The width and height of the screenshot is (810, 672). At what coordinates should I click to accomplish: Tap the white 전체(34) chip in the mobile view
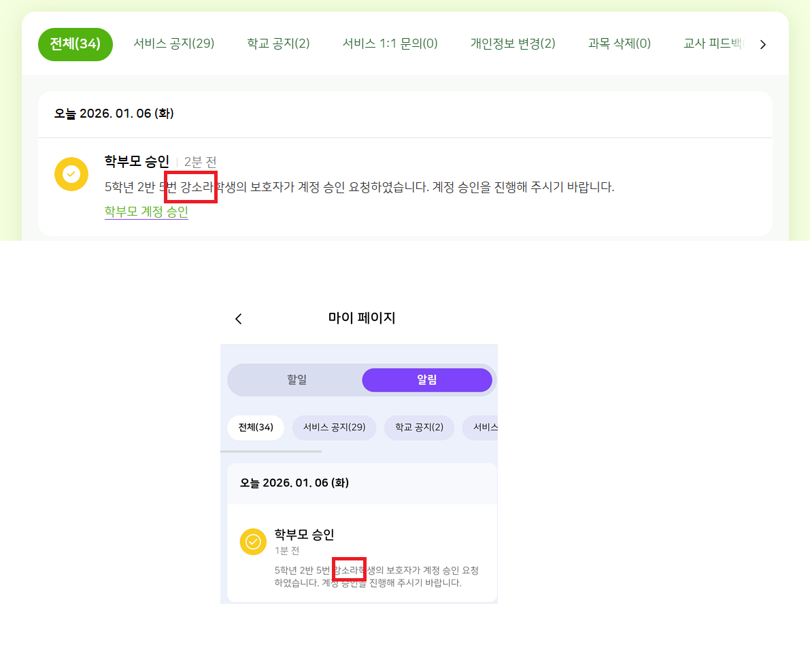click(x=256, y=428)
